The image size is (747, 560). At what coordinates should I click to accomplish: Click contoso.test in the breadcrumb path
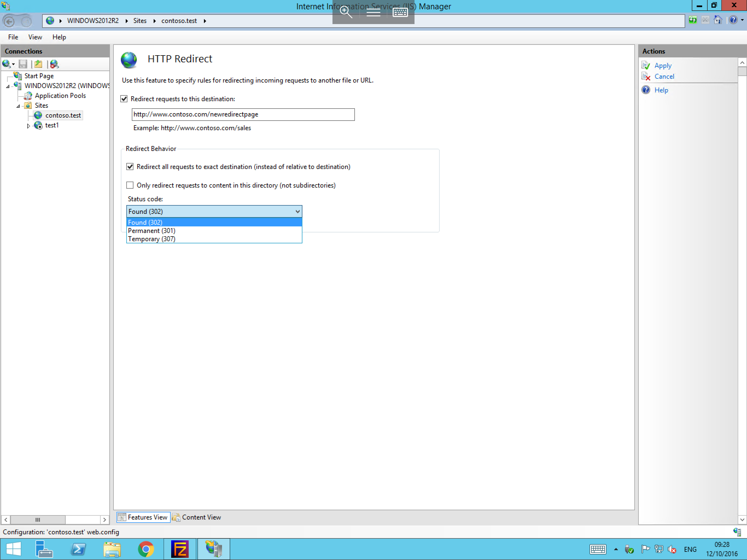(x=179, y=21)
